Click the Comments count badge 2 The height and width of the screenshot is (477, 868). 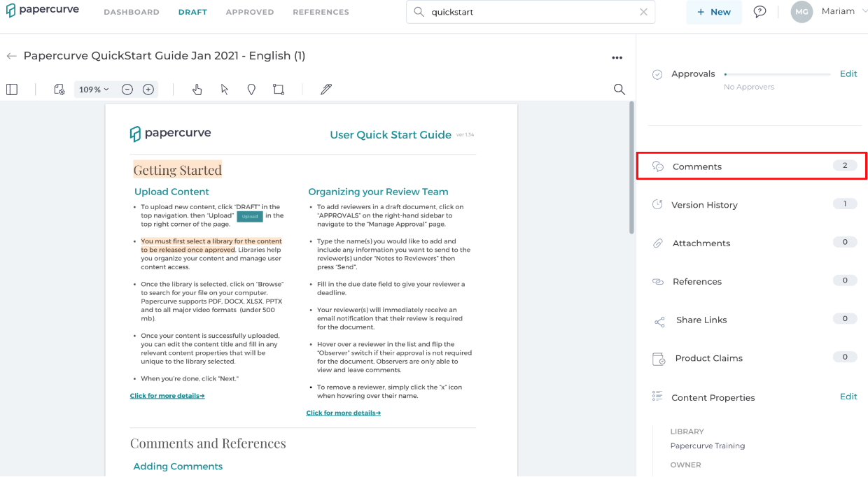coord(845,166)
